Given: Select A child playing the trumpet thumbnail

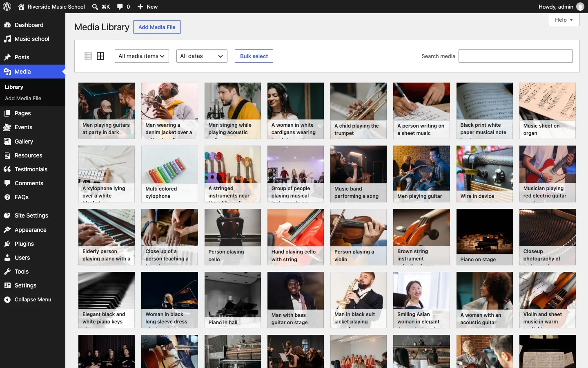Looking at the screenshot, I should [359, 111].
